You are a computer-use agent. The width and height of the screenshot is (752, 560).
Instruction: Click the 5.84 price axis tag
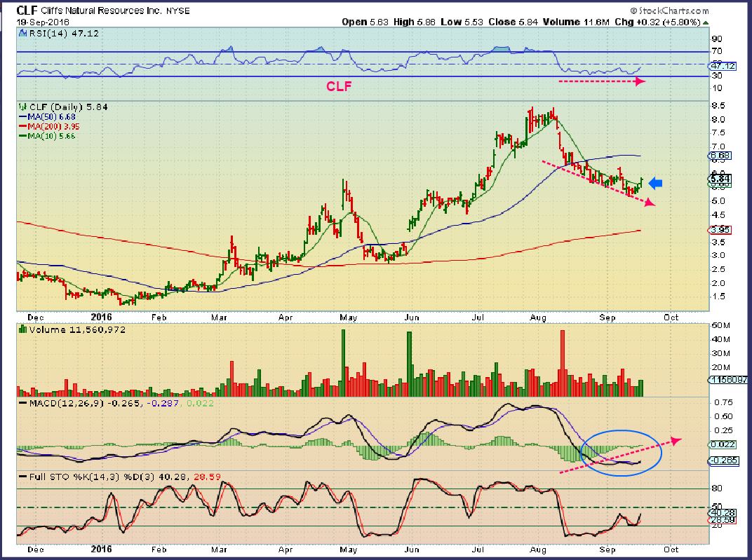click(720, 179)
